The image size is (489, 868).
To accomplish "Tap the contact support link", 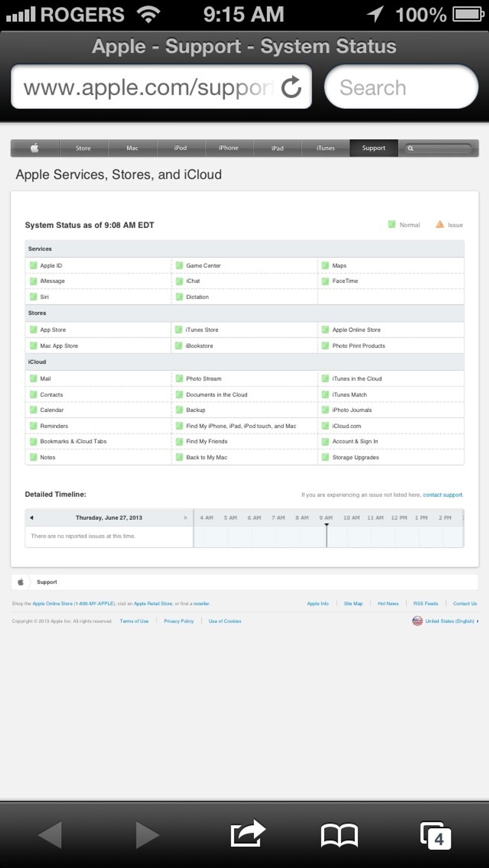I will click(x=443, y=495).
